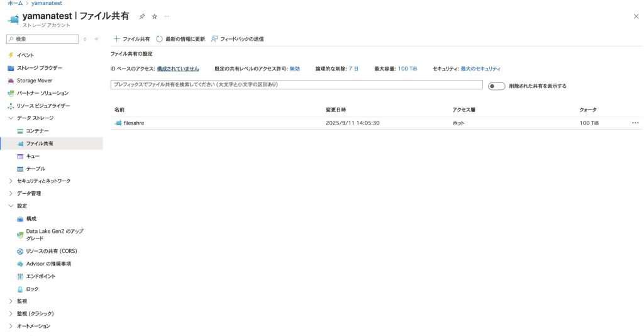
Task: Click the plus icon to add ファイル共有
Action: click(116, 39)
